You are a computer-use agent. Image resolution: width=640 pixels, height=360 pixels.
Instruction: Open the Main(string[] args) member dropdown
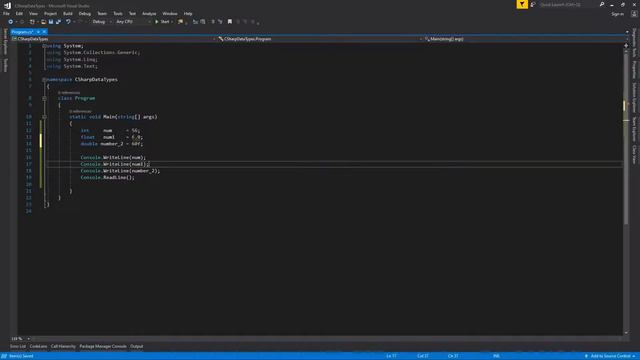point(526,39)
